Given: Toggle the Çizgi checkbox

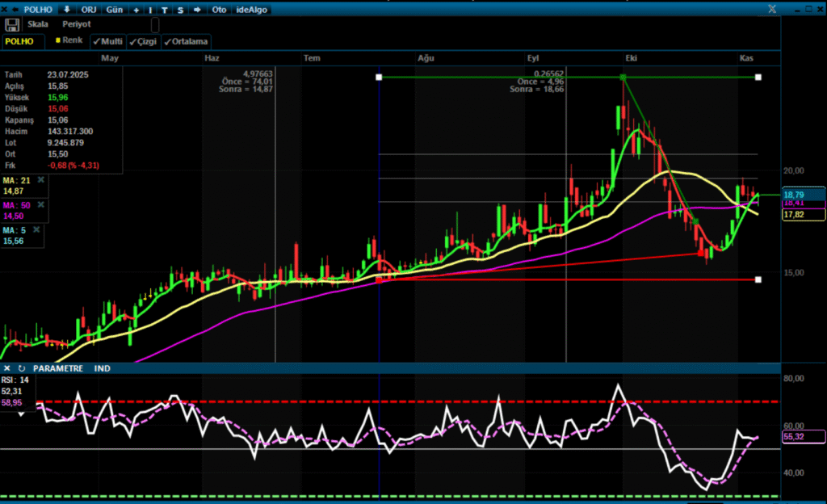Looking at the screenshot, I should coord(143,41).
